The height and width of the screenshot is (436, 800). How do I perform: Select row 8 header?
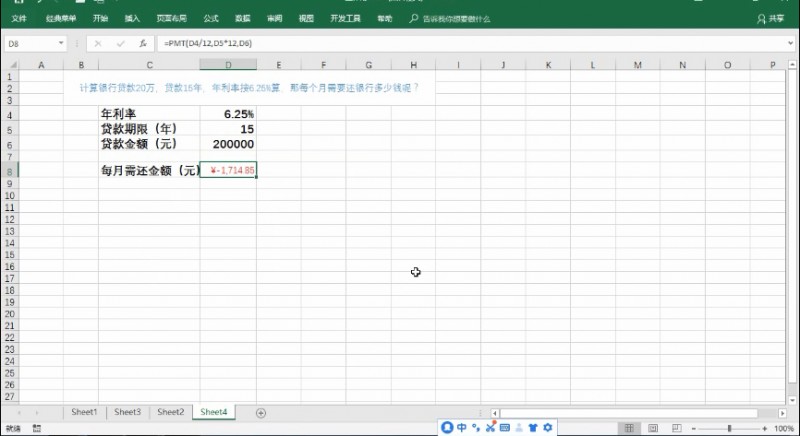(10, 171)
